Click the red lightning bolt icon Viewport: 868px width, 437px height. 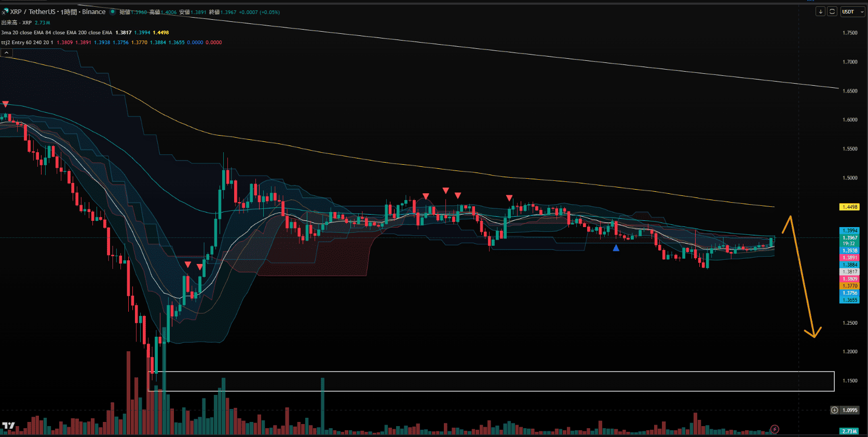pos(775,429)
